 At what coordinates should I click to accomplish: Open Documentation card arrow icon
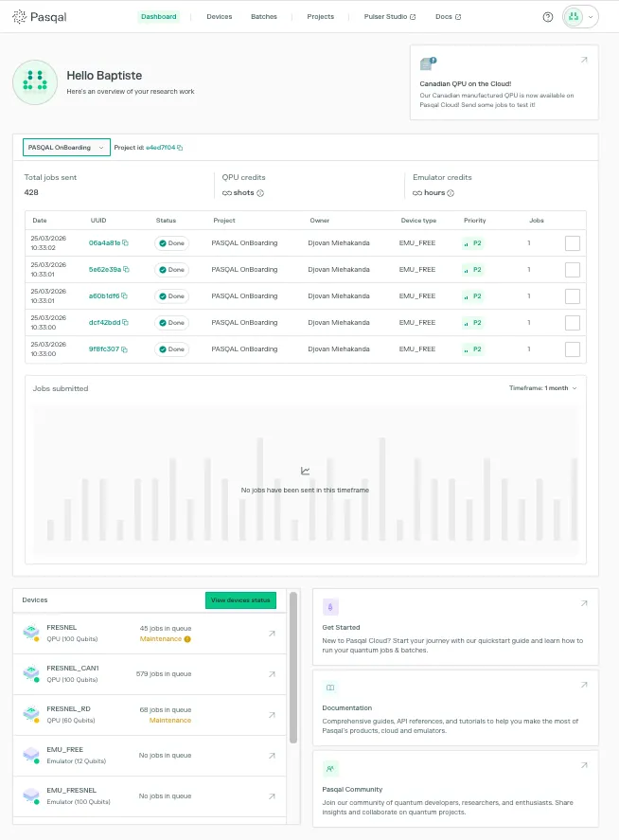pyautogui.click(x=584, y=686)
